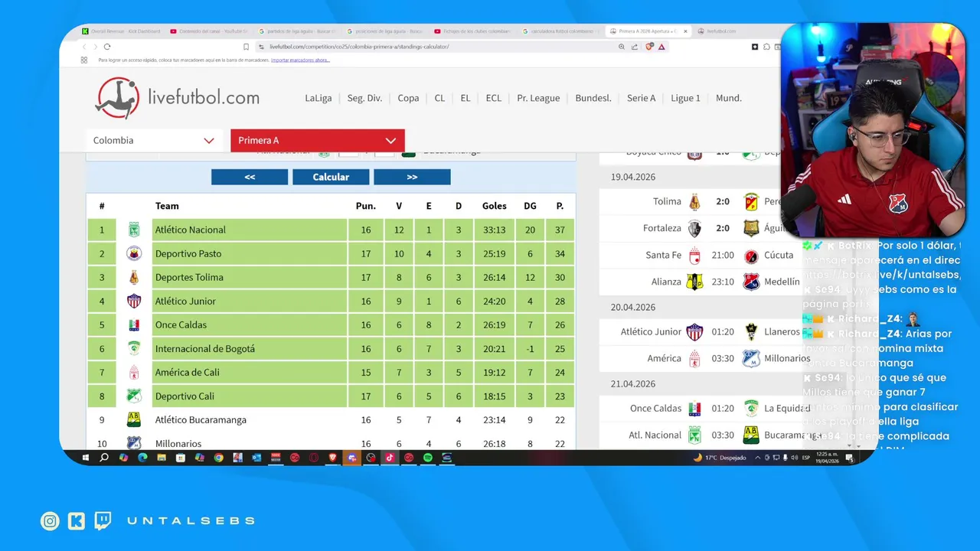This screenshot has height=551, width=980.
Task: Click Santa Fe 21:00 kickoff time
Action: pyautogui.click(x=723, y=256)
